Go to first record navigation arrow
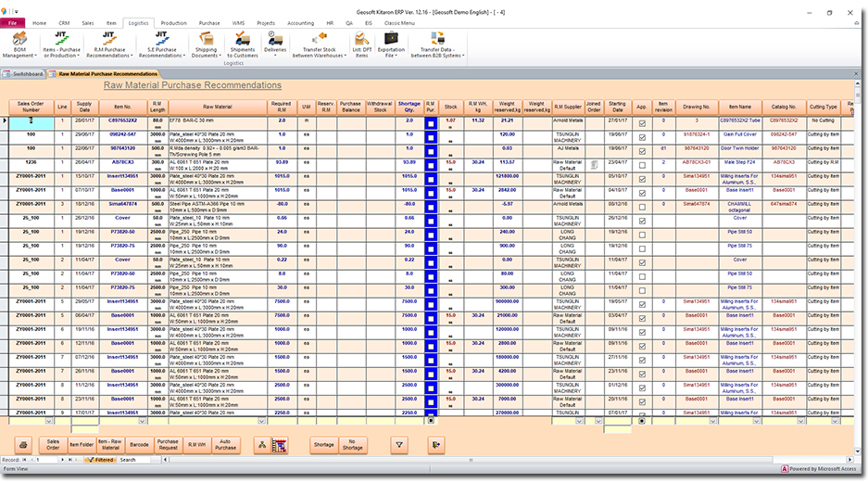 pos(24,460)
